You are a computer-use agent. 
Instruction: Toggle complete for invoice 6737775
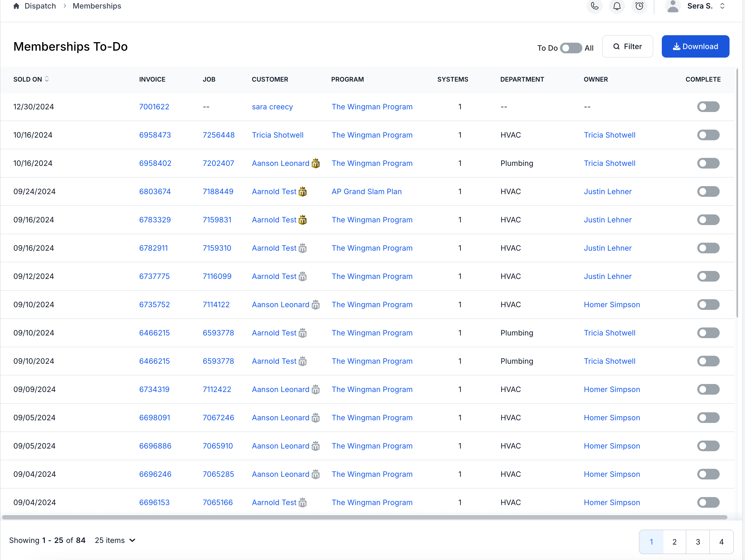point(708,277)
